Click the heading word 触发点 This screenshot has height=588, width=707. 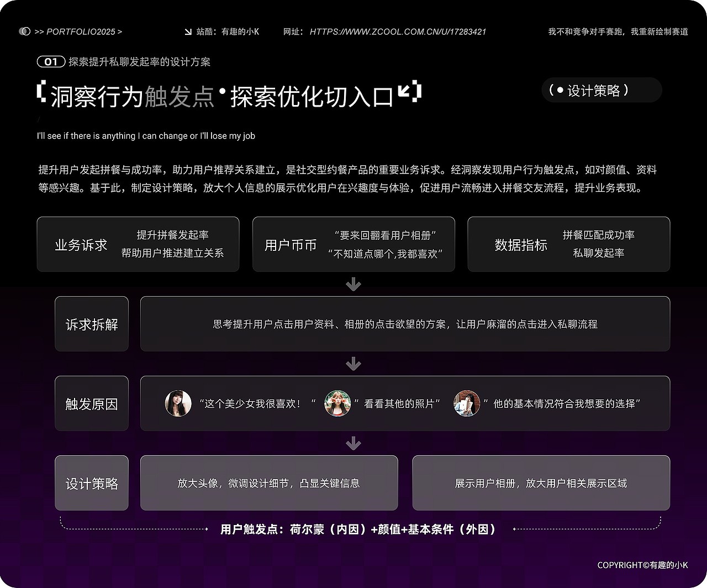pos(180,96)
